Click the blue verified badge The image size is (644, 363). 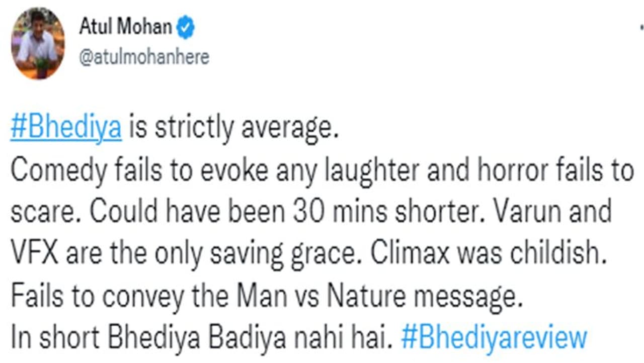(x=185, y=28)
